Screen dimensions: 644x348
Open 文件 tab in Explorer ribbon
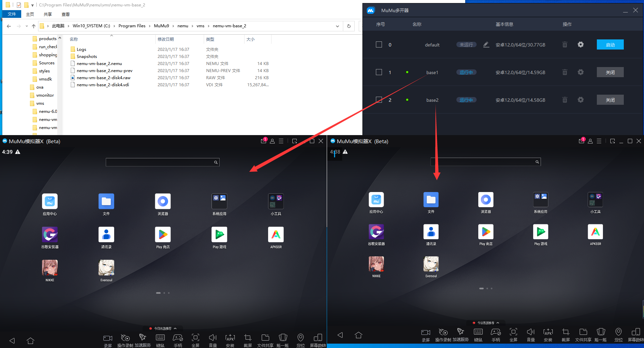[x=12, y=14]
